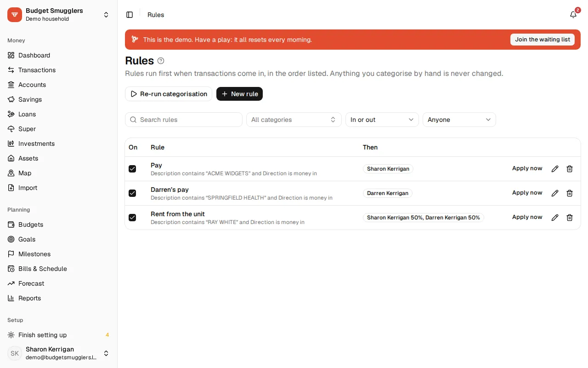Click the Re-run categorisation button
The height and width of the screenshot is (368, 588).
(x=169, y=94)
